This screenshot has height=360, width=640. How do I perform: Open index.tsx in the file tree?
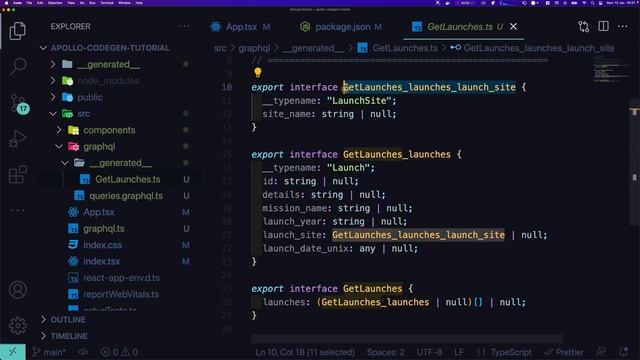101,261
